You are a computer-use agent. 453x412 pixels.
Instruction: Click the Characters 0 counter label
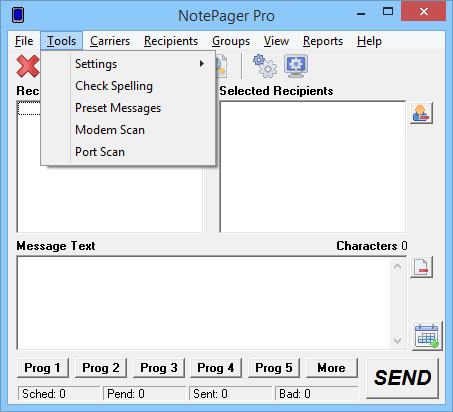pos(372,246)
